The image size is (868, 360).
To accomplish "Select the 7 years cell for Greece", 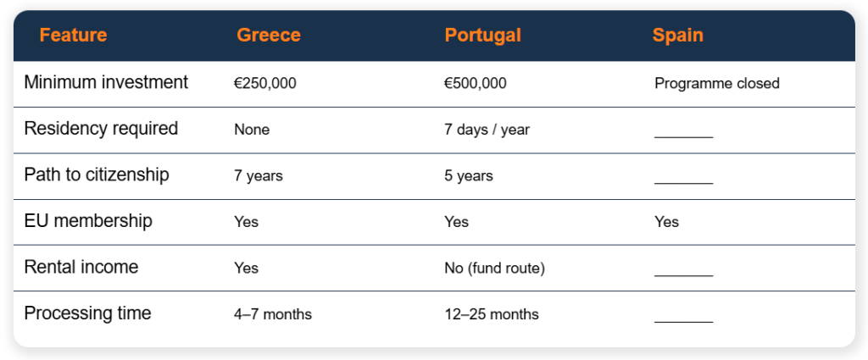I will click(x=259, y=176).
